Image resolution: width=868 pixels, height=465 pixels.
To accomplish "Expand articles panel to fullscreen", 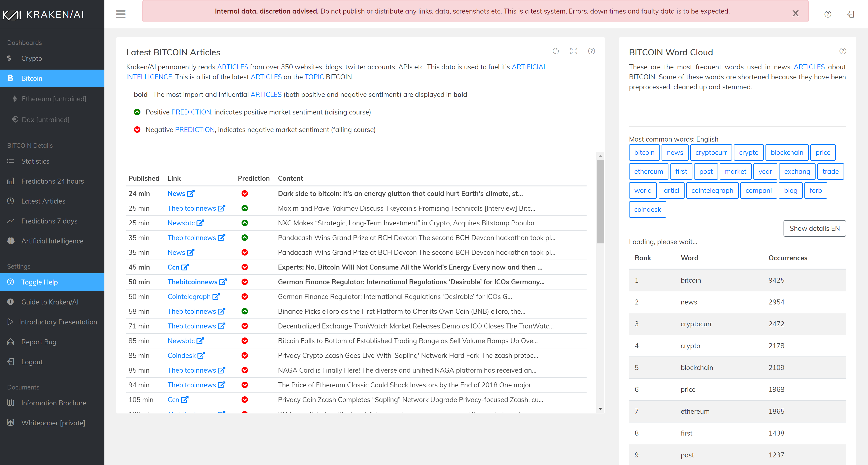I will 574,51.
